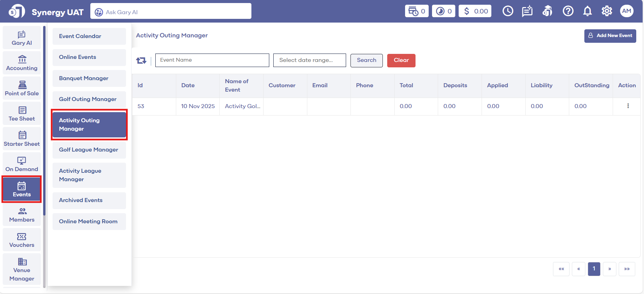Open the Tee Sheet sidebar module
644x294 pixels.
(x=22, y=114)
